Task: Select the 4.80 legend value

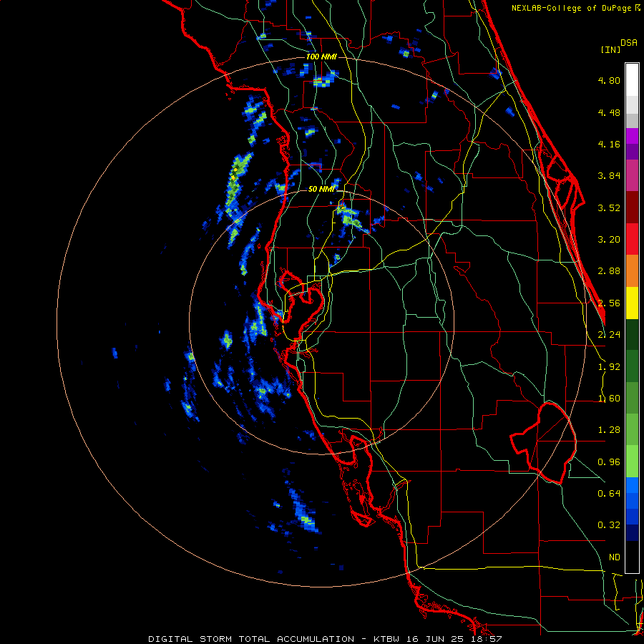Action: point(609,80)
